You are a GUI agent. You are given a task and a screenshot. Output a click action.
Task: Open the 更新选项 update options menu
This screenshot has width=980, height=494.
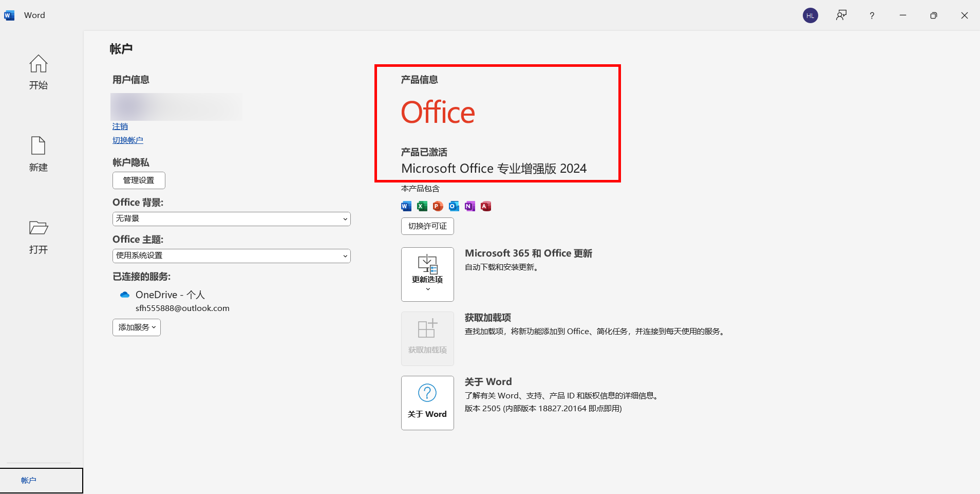coord(427,275)
